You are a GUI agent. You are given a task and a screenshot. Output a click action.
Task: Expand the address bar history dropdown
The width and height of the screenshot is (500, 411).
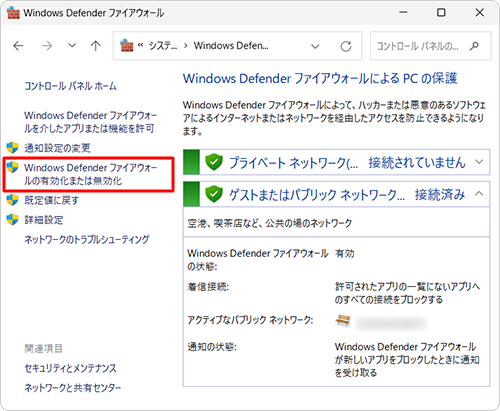point(315,46)
